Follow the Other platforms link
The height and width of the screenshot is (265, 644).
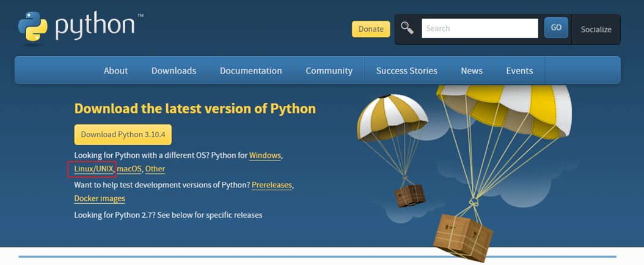[x=155, y=169]
